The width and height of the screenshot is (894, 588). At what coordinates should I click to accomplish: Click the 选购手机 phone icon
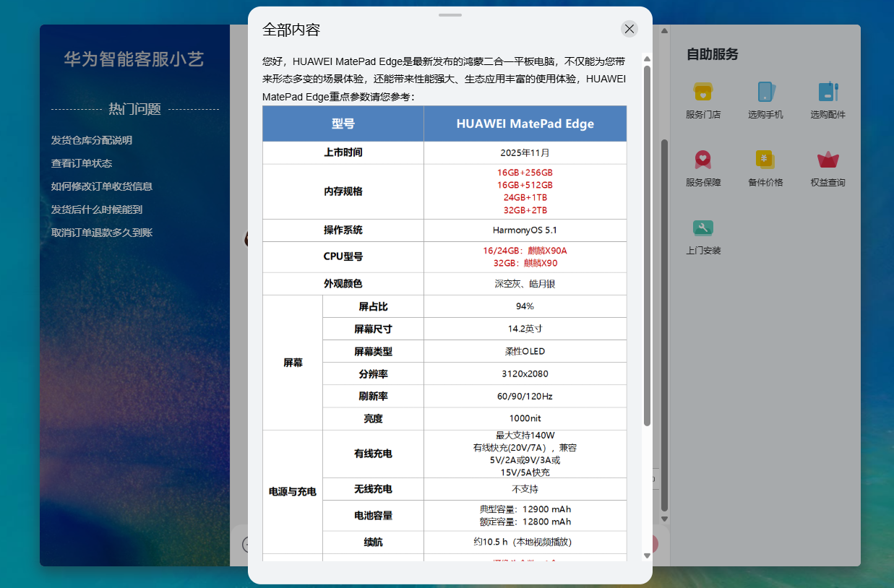pyautogui.click(x=765, y=92)
